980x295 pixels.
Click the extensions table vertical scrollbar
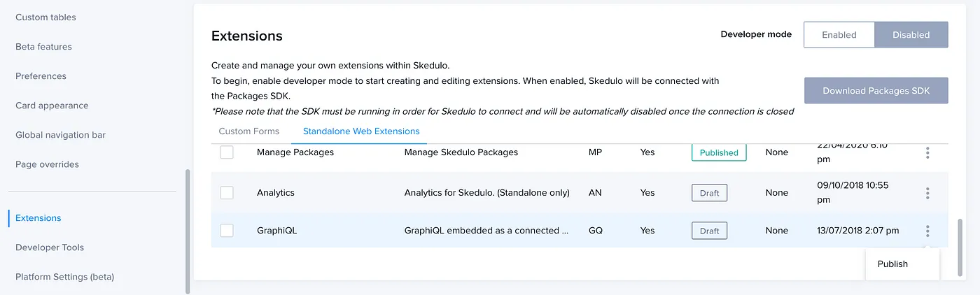(x=960, y=247)
